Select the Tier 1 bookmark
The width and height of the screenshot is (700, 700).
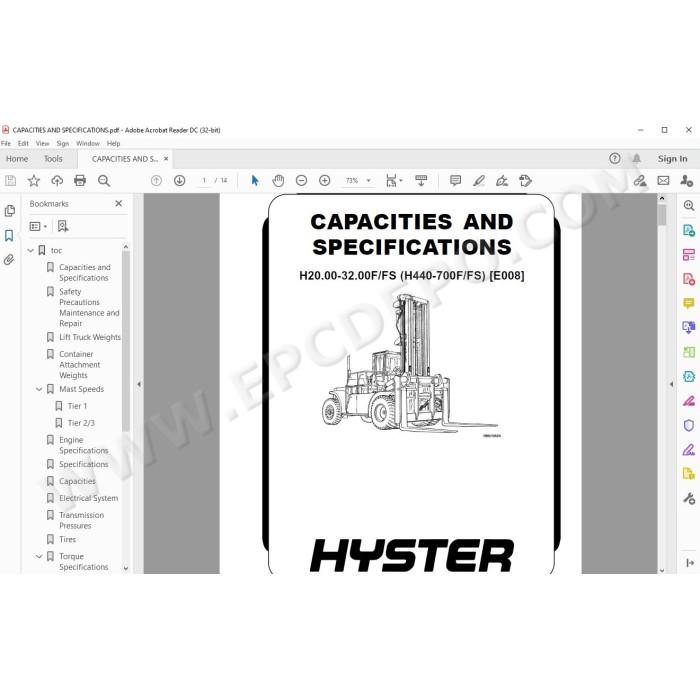click(77, 406)
